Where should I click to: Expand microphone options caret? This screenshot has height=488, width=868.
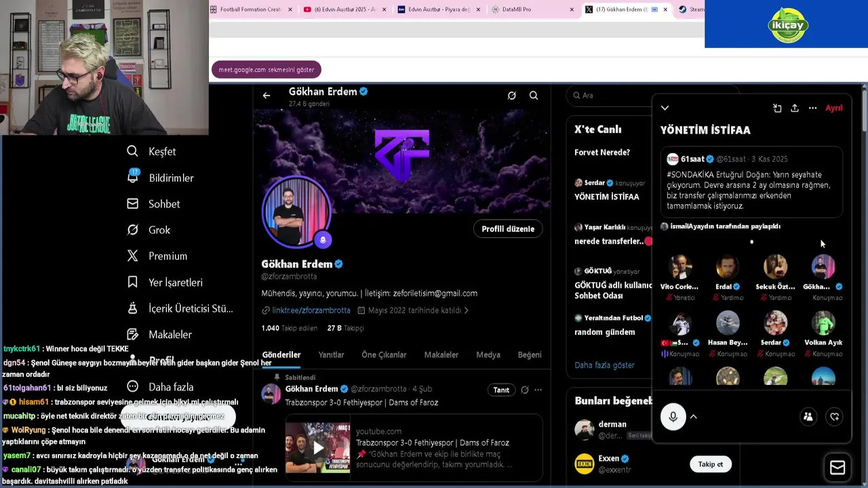(694, 417)
